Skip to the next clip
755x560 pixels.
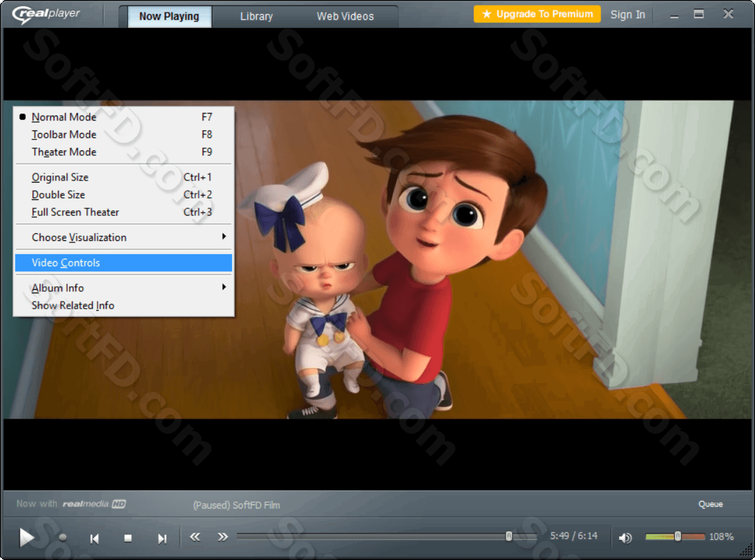(162, 538)
